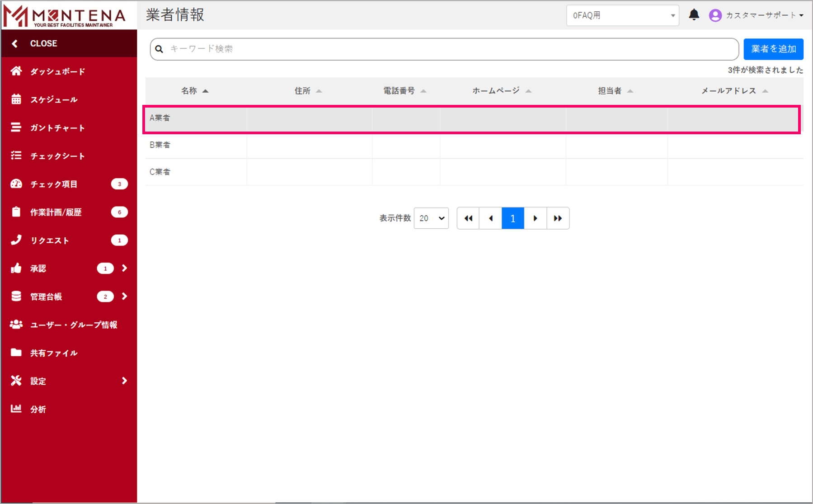Viewport: 813px width, 504px height.
Task: Click the キーワード検索 search field
Action: pos(447,49)
